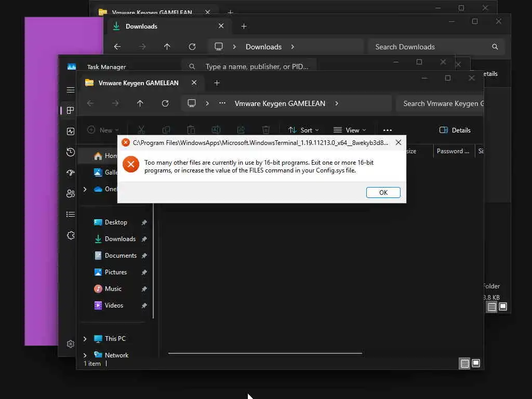Screen dimensions: 532x399
Task: Click the Share icon in toolbar
Action: (x=241, y=130)
